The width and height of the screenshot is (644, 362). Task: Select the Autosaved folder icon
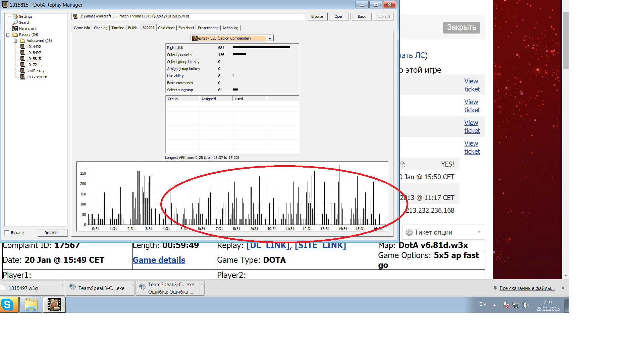(x=22, y=41)
